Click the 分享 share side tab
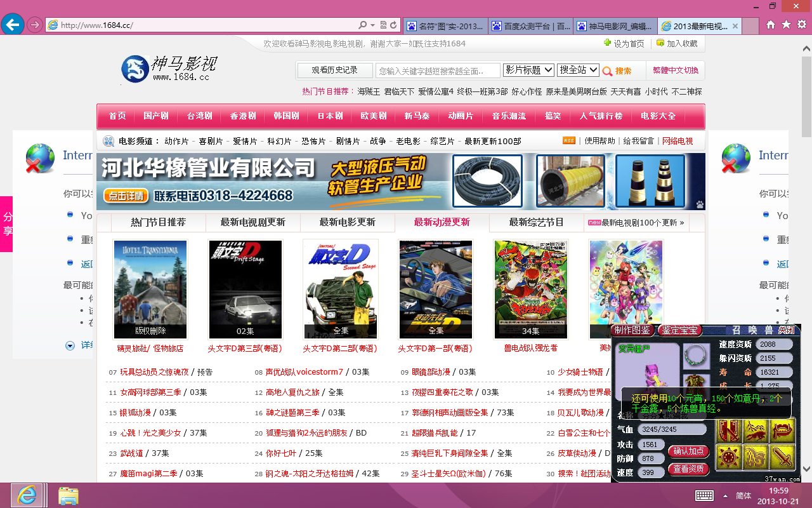Viewport: 812px width, 508px height. 6,224
